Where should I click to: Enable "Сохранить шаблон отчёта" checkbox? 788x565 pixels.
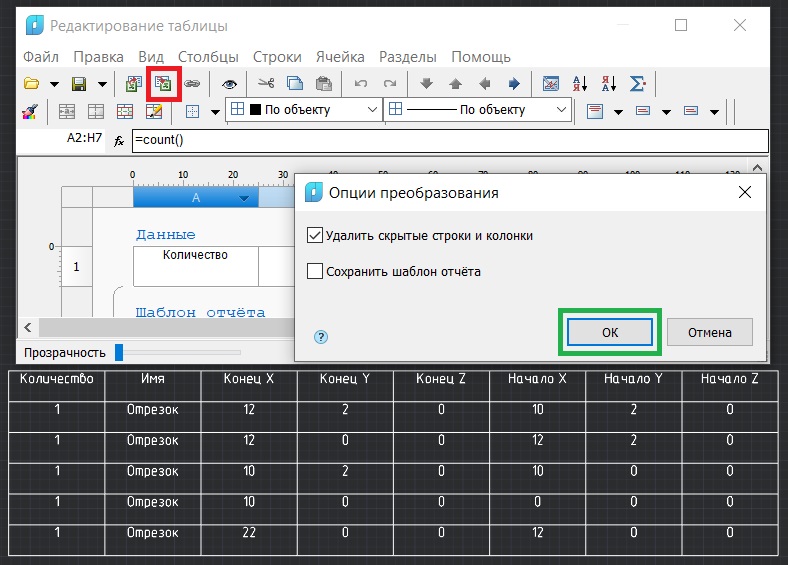click(316, 271)
